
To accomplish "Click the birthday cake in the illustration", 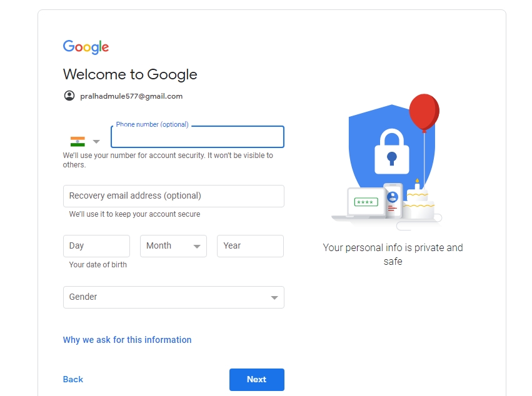I will point(418,203).
